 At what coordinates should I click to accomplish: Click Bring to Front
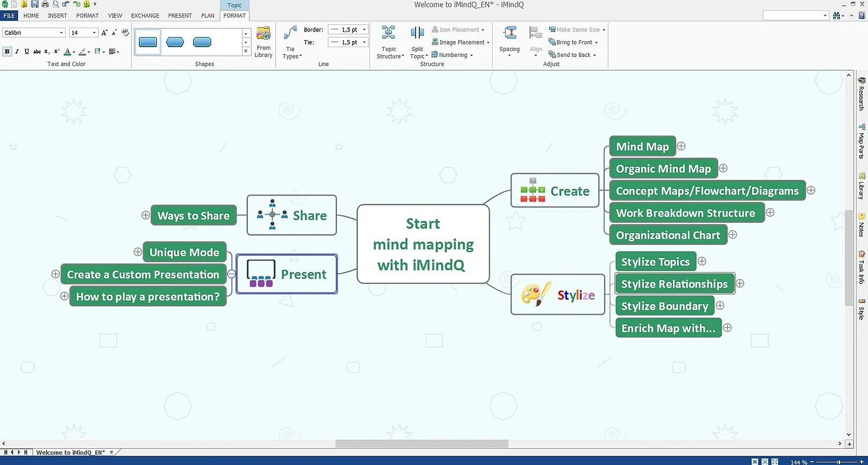point(573,42)
